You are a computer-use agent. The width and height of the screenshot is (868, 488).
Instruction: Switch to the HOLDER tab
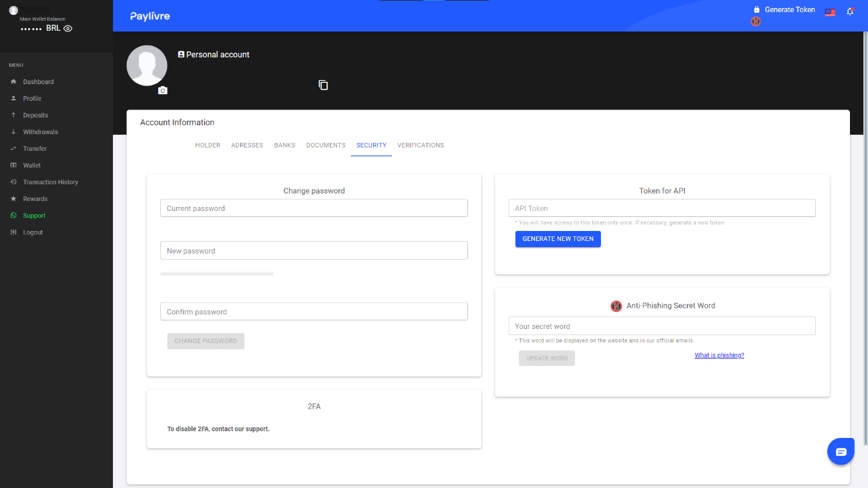[x=208, y=145]
